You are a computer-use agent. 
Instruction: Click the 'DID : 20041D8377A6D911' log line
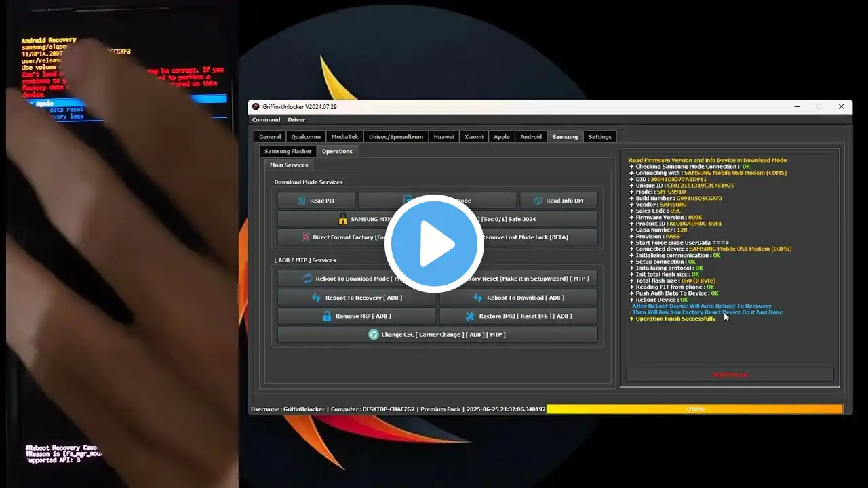pyautogui.click(x=668, y=180)
